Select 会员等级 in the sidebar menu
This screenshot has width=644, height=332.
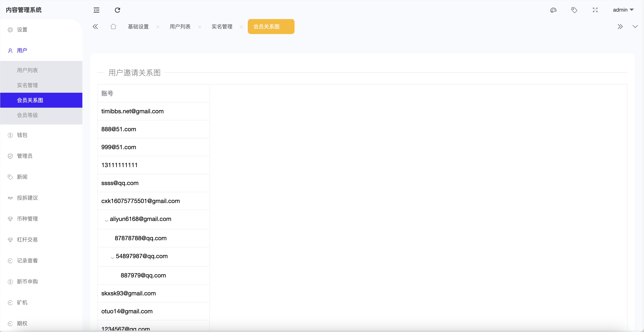coord(27,115)
